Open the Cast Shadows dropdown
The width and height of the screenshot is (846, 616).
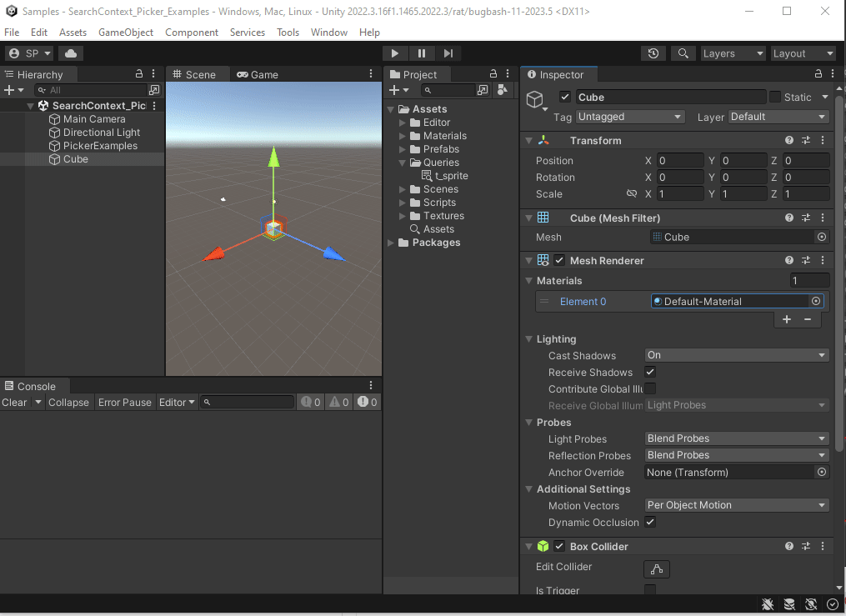pos(737,355)
